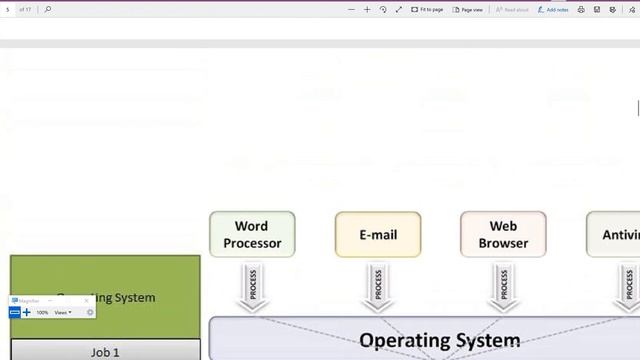This screenshot has height=360, width=640.
Task: Print the document with the printer icon
Action: coord(581,9)
